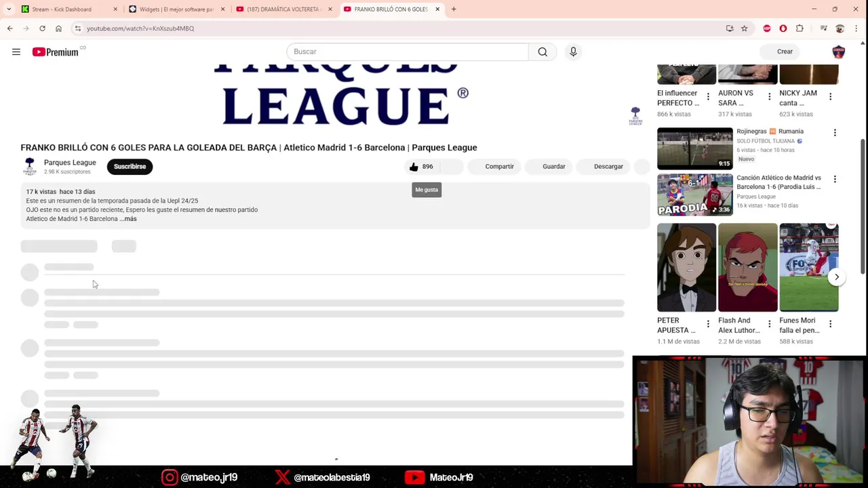Start voice search with the microphone icon
Image resolution: width=868 pixels, height=488 pixels.
(x=573, y=52)
